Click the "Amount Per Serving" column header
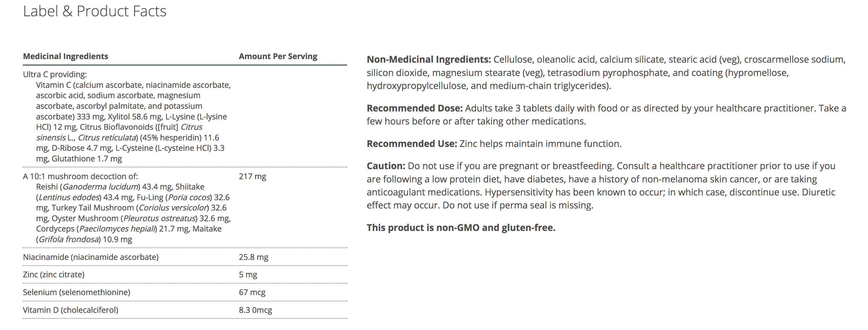 pos(278,56)
